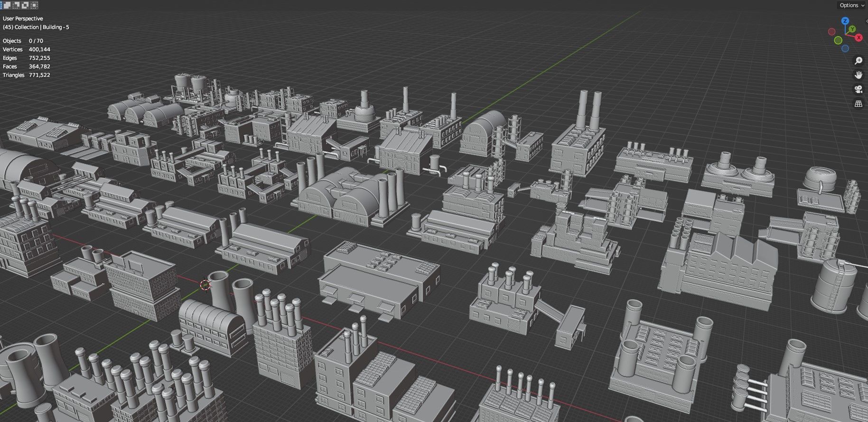Snap view to negative X axis (faded red circle)
The width and height of the screenshot is (868, 422).
pyautogui.click(x=831, y=32)
